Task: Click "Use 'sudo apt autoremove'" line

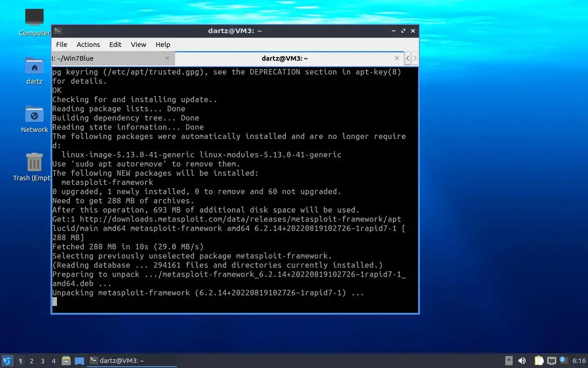Action: click(x=146, y=164)
